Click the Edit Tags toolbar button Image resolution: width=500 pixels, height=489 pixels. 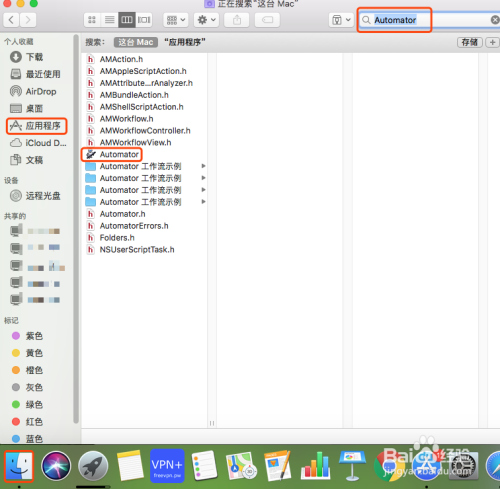coord(267,20)
